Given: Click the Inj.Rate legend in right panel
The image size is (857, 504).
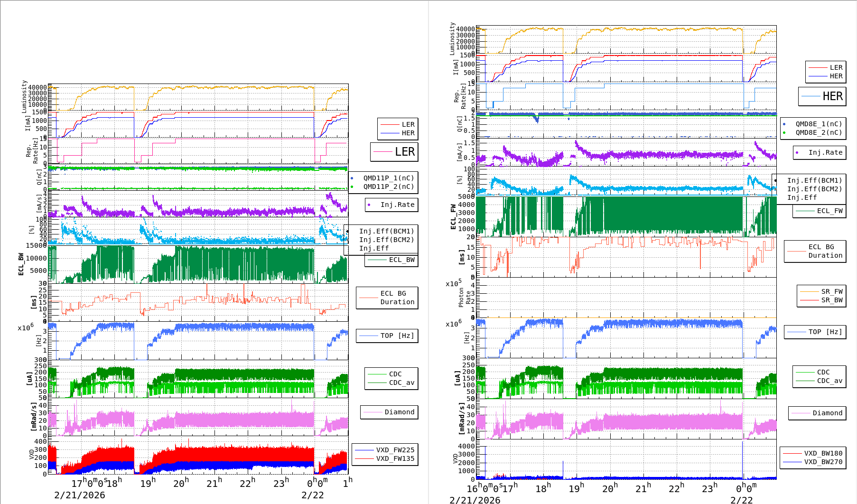Looking at the screenshot, I should [x=825, y=152].
